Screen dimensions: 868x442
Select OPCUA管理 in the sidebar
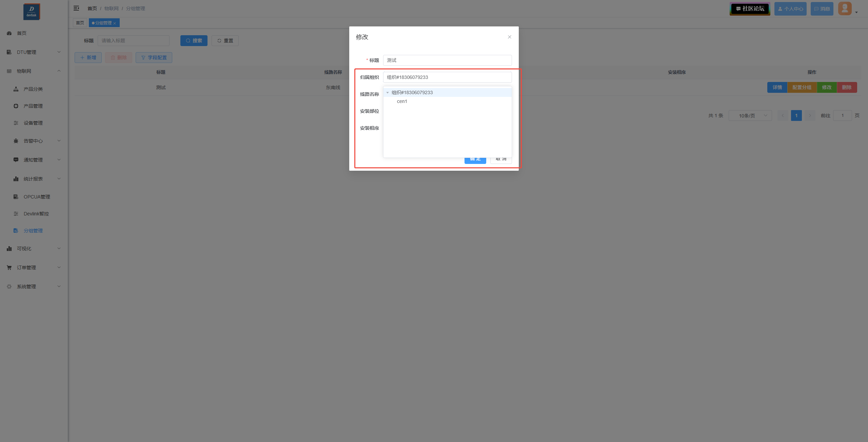point(37,196)
